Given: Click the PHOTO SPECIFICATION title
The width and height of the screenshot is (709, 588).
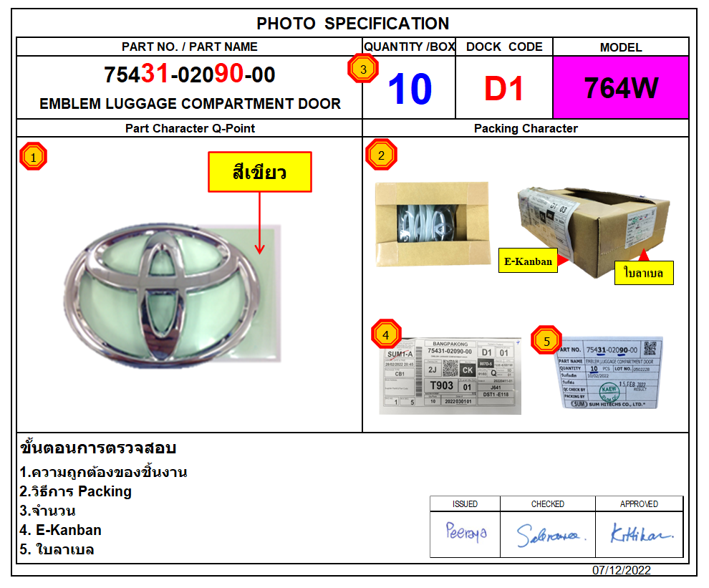Looking at the screenshot, I should click(352, 24).
